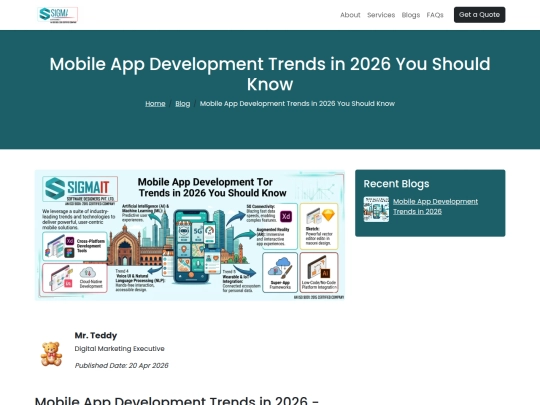The height and width of the screenshot is (405, 540).
Task: Go to Blogs in navigation
Action: [x=411, y=15]
